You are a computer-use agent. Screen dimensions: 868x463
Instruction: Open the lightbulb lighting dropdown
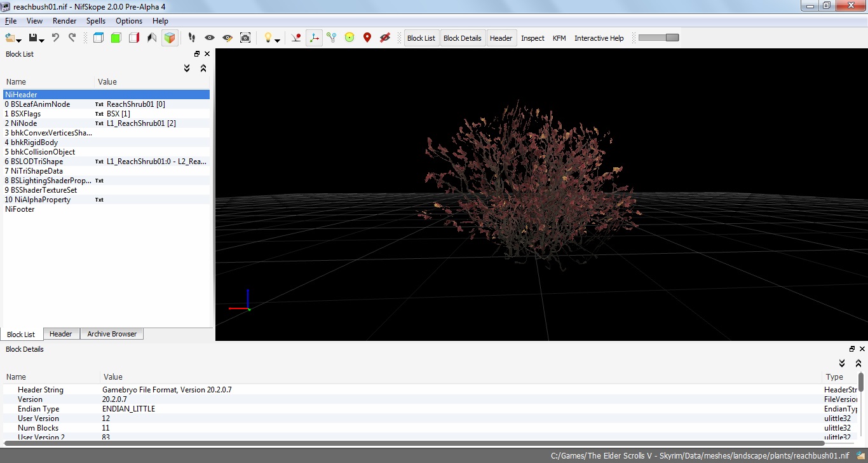click(278, 40)
